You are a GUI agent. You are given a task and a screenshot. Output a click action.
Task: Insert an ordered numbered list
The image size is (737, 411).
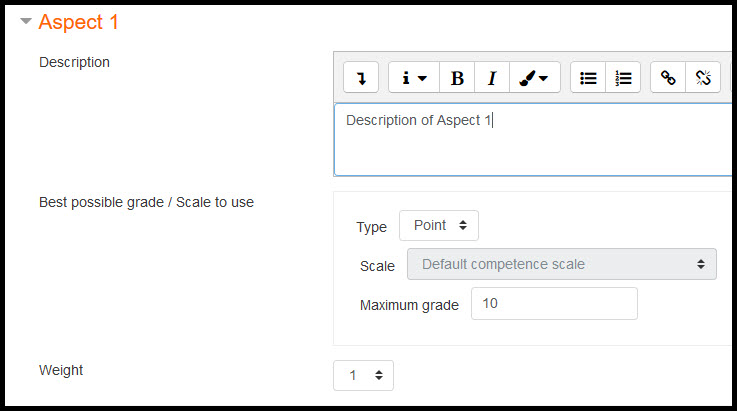pos(623,78)
